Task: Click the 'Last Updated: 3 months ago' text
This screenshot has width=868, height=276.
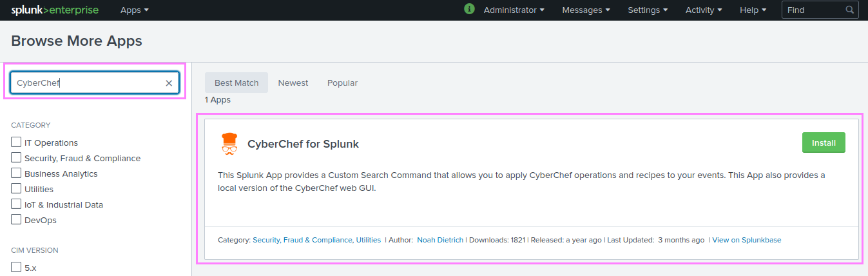Action: tap(655, 240)
